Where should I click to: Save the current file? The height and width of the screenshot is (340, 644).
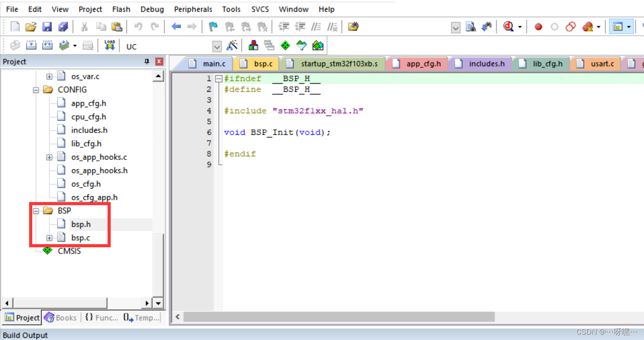(47, 27)
